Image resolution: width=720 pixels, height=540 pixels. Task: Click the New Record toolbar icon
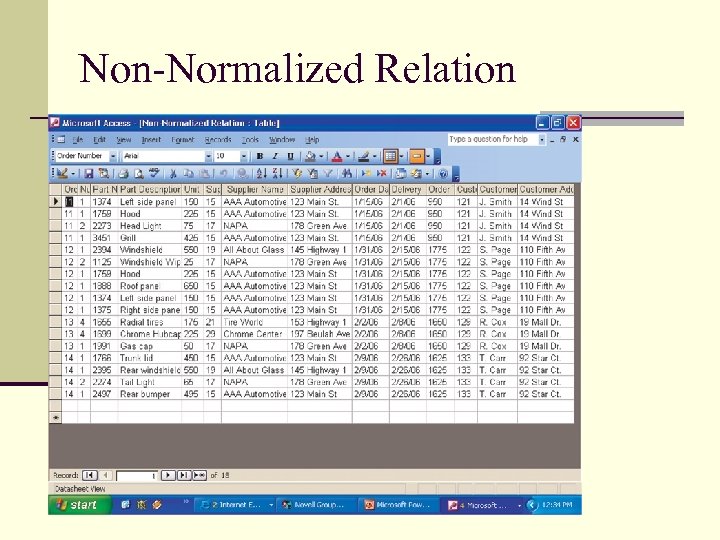coord(366,174)
